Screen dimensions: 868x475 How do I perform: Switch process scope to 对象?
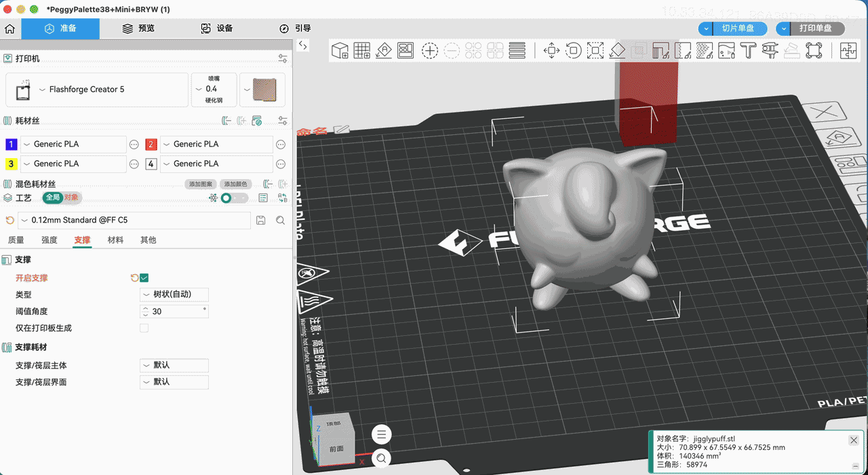point(72,198)
